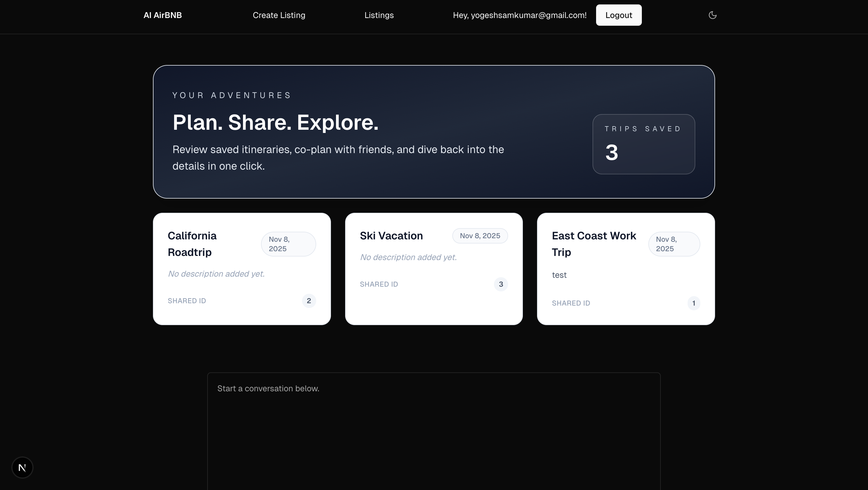Open Create Listing page

pos(279,15)
